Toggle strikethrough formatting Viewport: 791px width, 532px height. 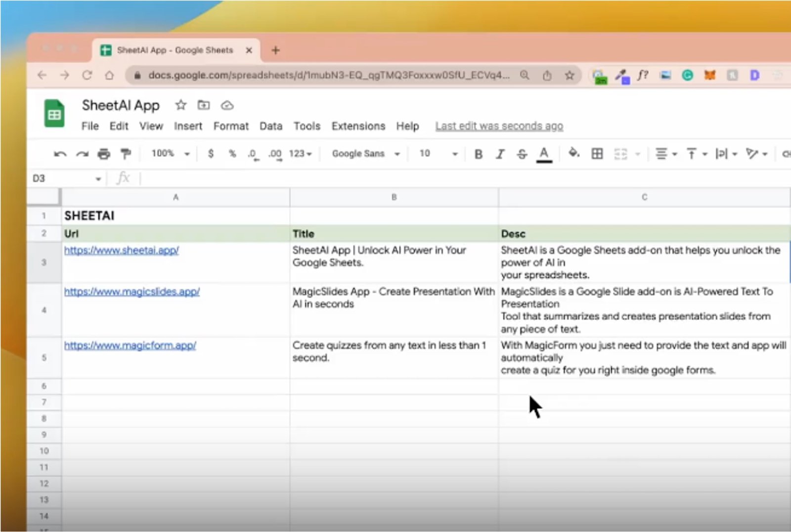[x=522, y=154]
